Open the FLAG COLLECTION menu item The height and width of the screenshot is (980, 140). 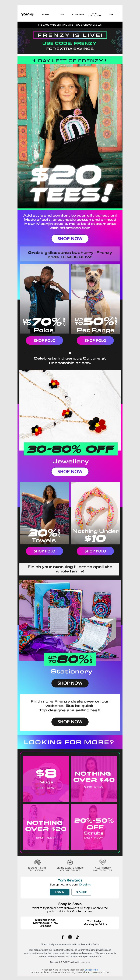coord(95,14)
